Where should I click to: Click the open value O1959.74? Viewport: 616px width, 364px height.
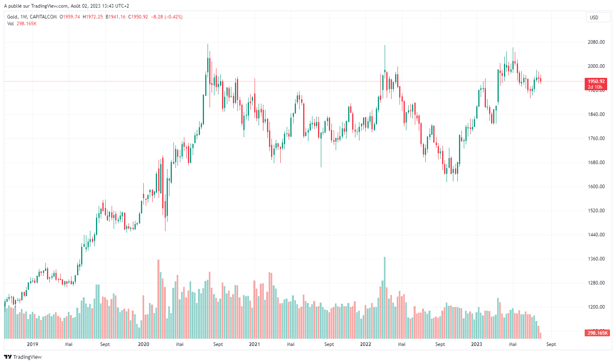(70, 17)
